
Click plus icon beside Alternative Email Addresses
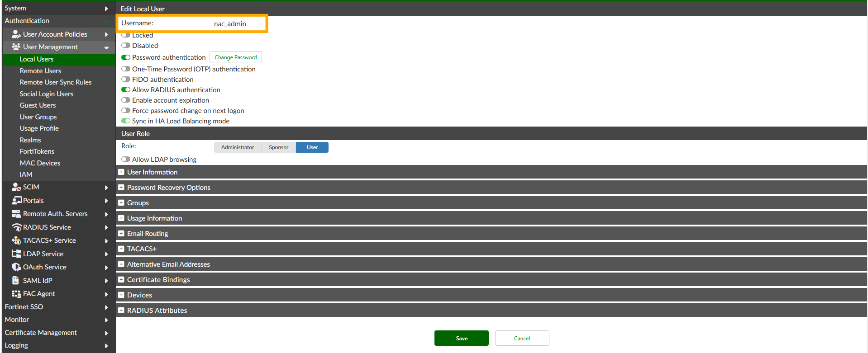[x=121, y=264]
